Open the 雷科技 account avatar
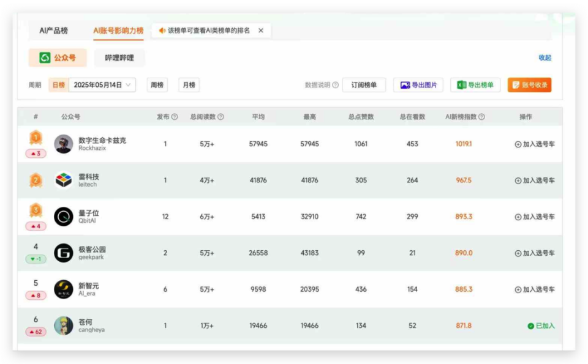 click(63, 180)
